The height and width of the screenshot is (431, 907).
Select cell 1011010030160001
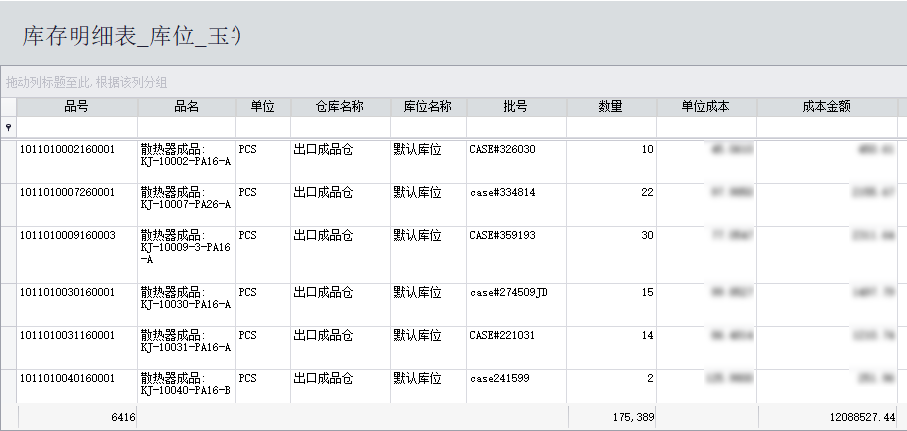pyautogui.click(x=68, y=292)
